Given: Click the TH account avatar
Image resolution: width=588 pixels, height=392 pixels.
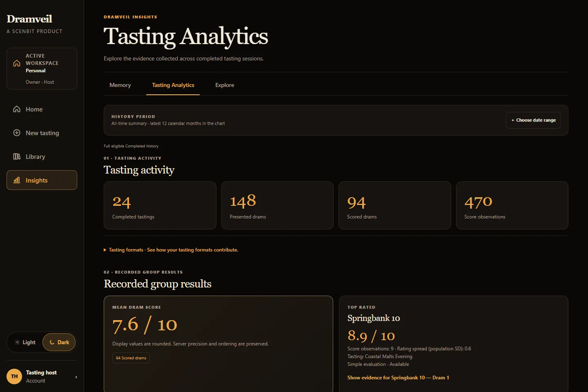Looking at the screenshot, I should click(x=14, y=376).
